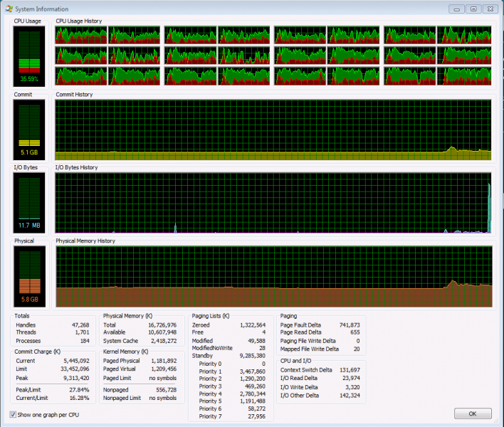The width and height of the screenshot is (504, 427).
Task: Click the System Information title bar icon
Action: (9, 9)
